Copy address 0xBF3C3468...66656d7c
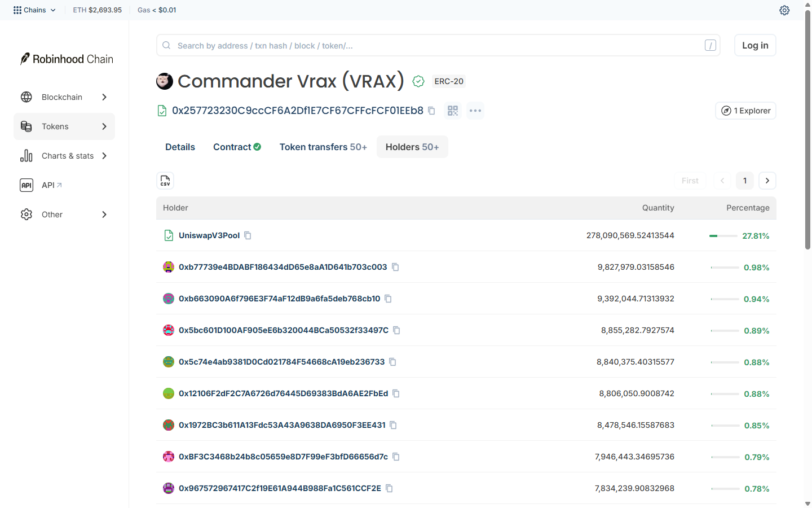This screenshot has width=812, height=508. coord(396,457)
